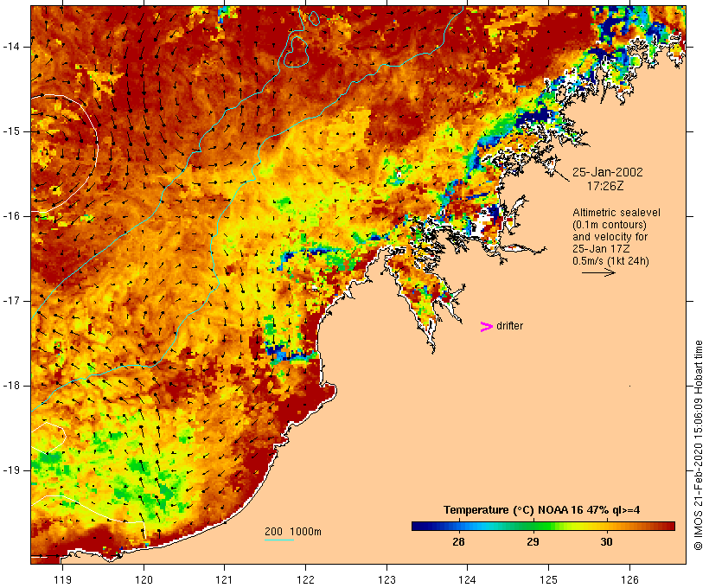Viewport: 709px width, 588px height.
Task: Click the 'Altimetric sealevel' caption line
Action: 616,212
